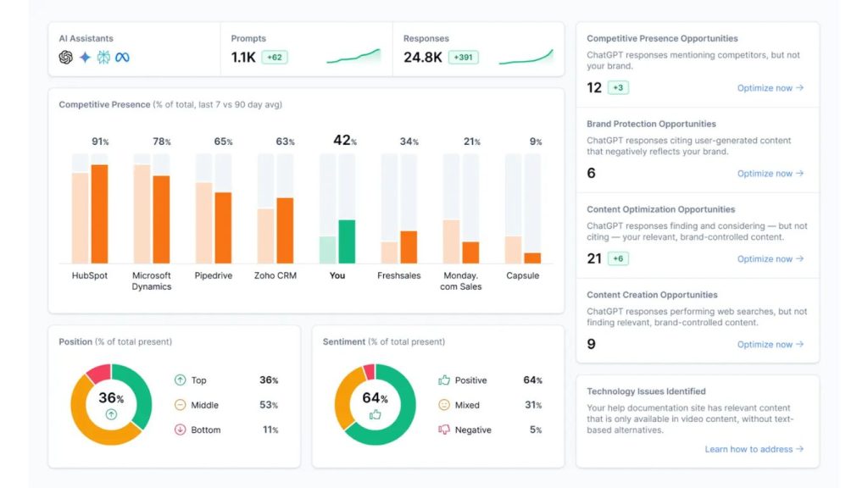Screen dimensions: 868x488
Task: Click the Mixed sentiment face icon
Action: pyautogui.click(x=444, y=405)
